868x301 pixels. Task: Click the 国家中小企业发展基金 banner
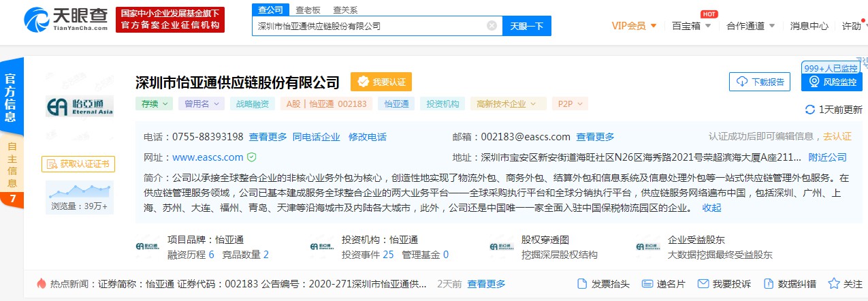(x=170, y=20)
